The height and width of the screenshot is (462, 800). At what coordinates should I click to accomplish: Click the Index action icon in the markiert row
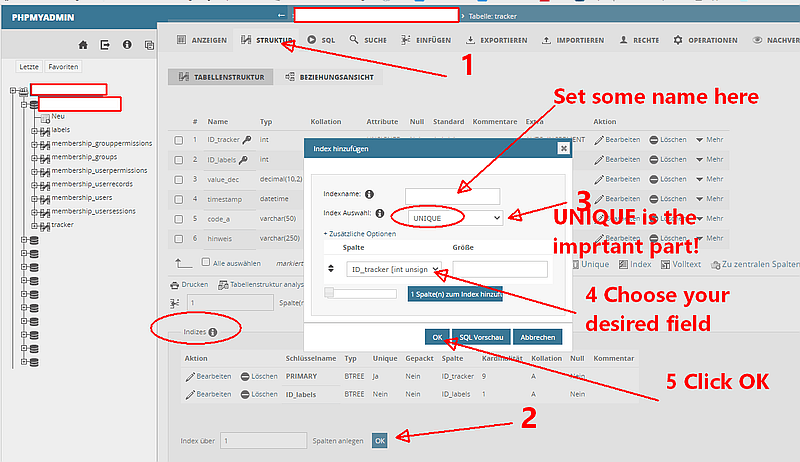623,264
